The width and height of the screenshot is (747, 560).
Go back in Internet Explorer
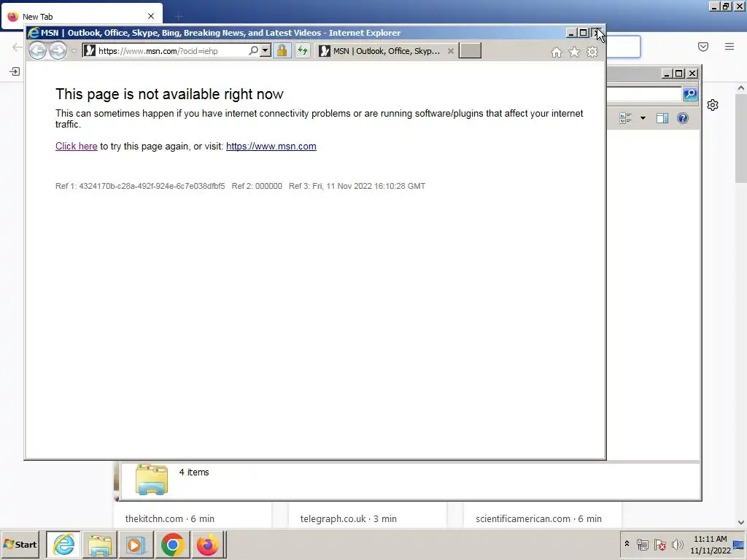coord(38,50)
